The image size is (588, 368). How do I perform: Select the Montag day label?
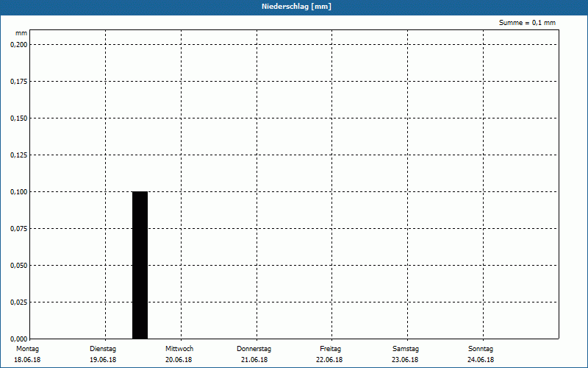point(27,349)
